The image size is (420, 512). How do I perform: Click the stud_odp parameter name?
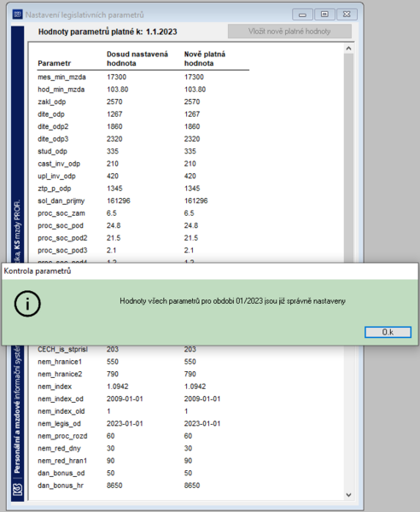tap(52, 152)
